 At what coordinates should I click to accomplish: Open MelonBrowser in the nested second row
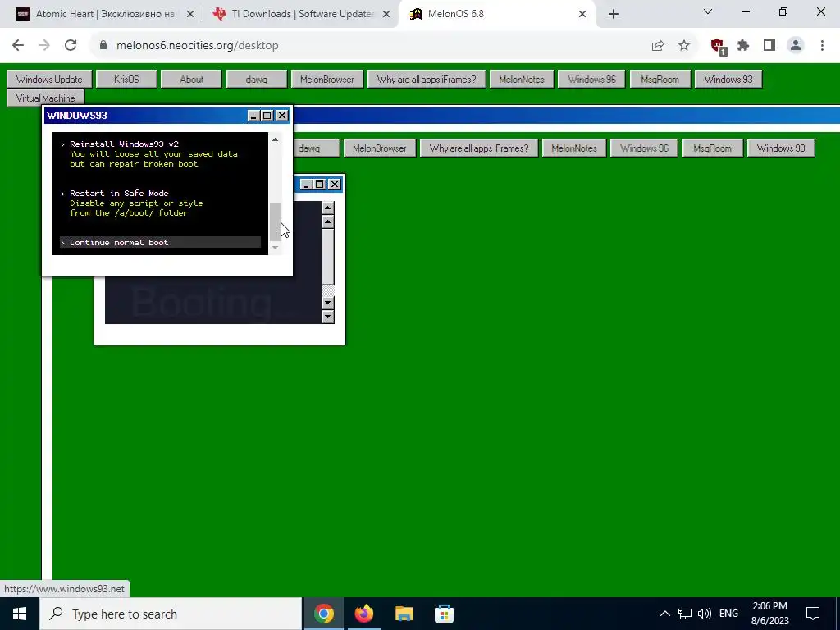tap(379, 148)
